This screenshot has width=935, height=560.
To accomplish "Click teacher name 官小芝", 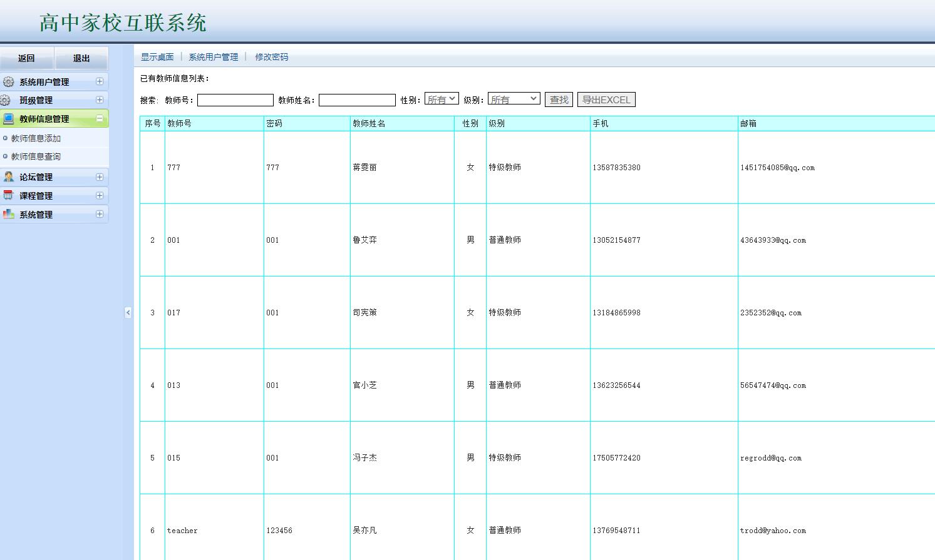I will pyautogui.click(x=365, y=385).
